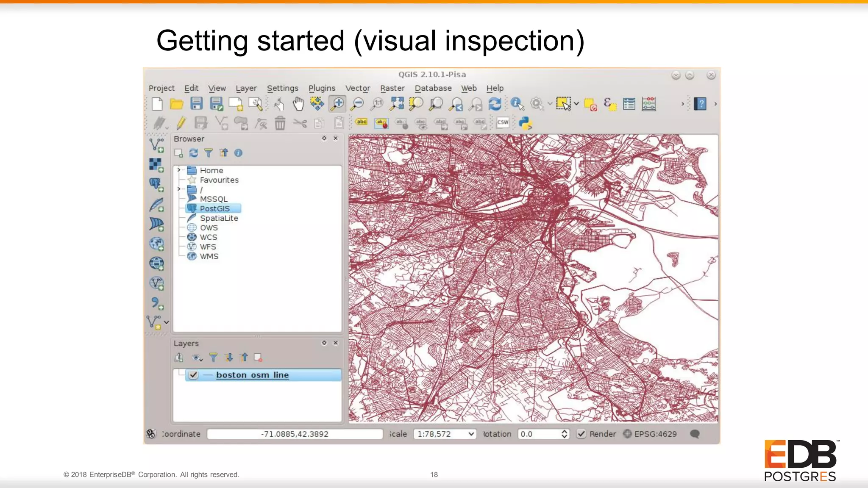
Task: Open the Plugins menu
Action: [322, 88]
